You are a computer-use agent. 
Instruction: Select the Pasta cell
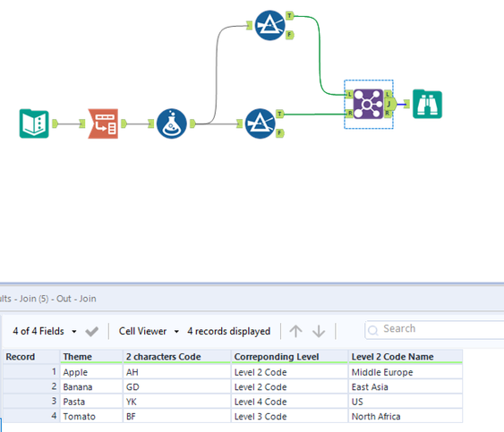coord(91,402)
